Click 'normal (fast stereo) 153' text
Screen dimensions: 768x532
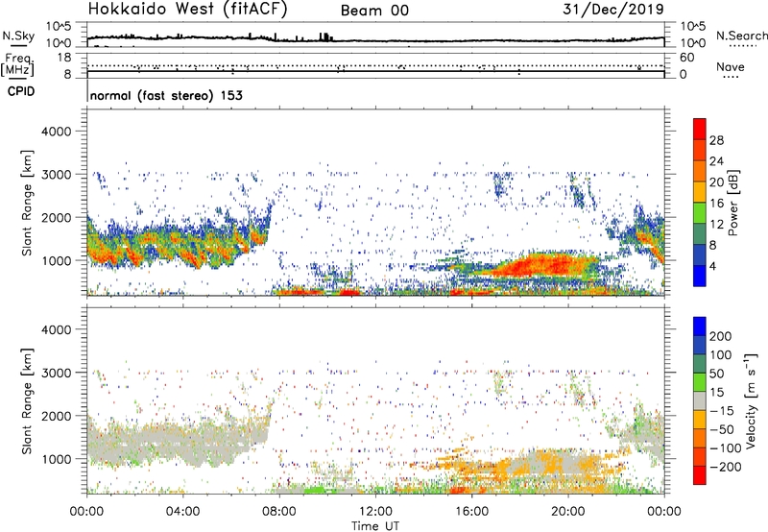(166, 95)
